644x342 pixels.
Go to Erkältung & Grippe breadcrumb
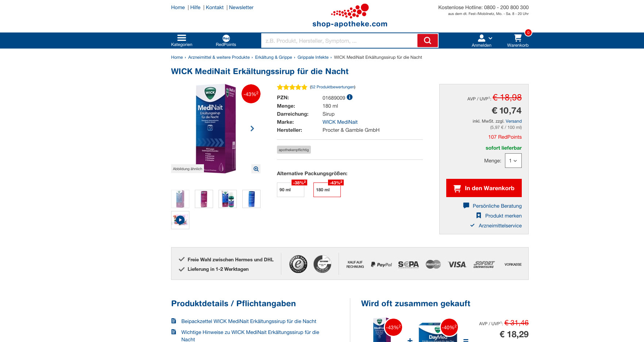273,57
